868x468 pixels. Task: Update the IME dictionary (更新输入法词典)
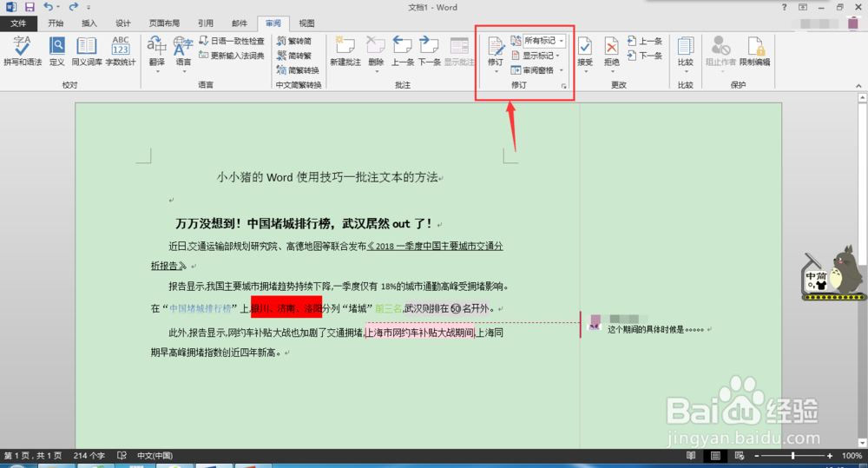coord(232,56)
